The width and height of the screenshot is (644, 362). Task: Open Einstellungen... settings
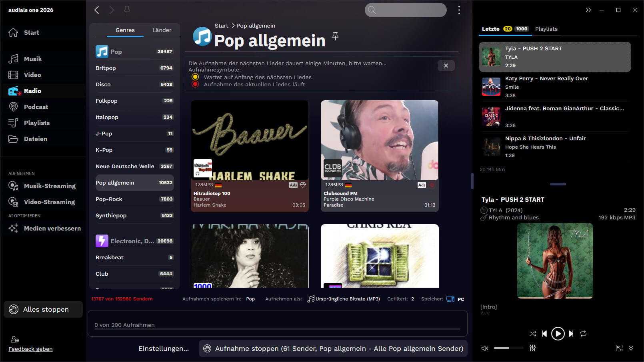coord(164,348)
